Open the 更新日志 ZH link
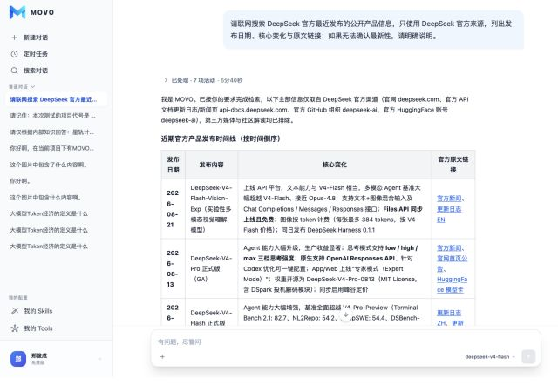The image size is (558, 392). 449,318
